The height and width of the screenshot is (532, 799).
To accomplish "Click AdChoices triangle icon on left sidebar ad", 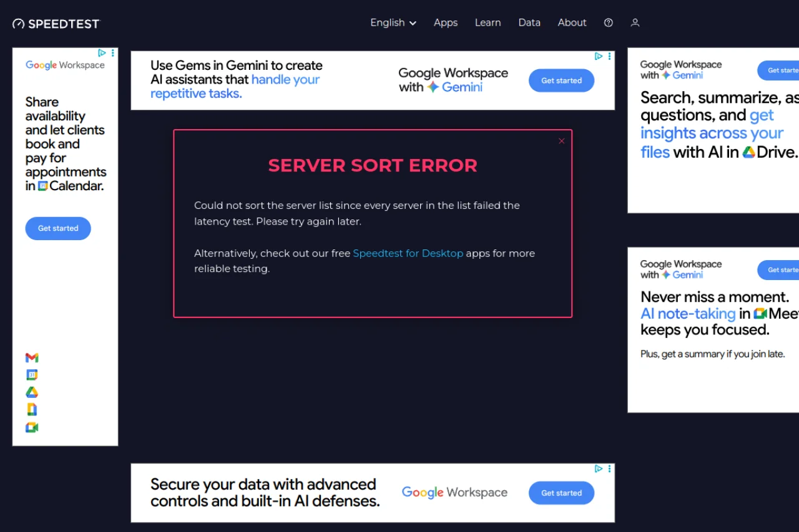I will coord(102,53).
